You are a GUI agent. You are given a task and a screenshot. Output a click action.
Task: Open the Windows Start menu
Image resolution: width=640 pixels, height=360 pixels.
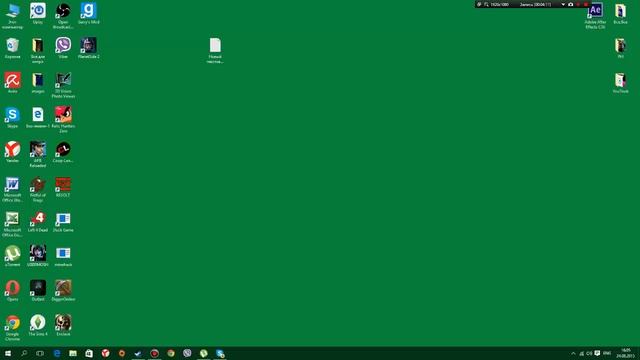pos(8,353)
